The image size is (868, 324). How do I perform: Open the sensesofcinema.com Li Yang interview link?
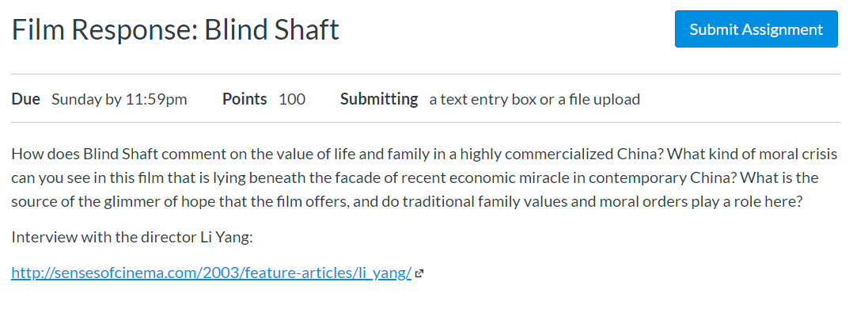point(211,273)
